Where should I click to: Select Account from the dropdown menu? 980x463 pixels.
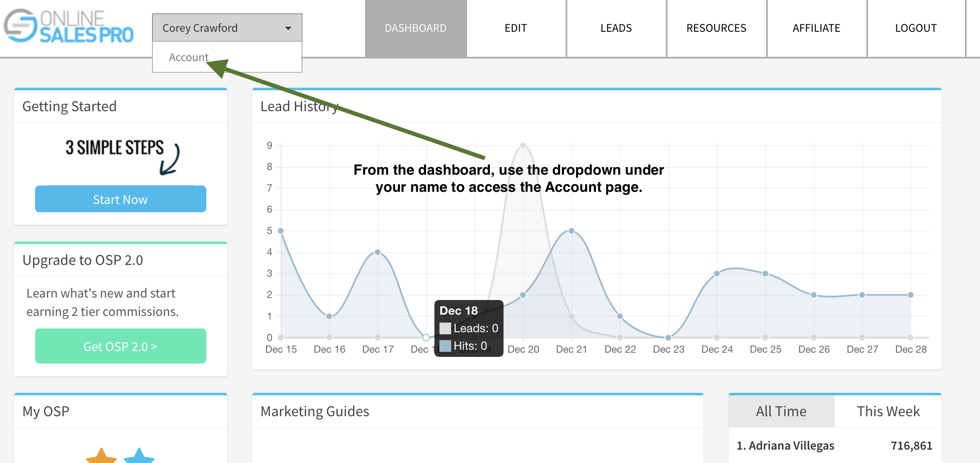[188, 57]
